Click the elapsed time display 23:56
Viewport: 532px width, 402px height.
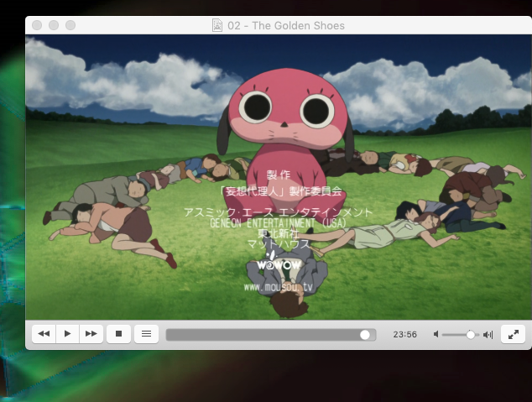[404, 335]
